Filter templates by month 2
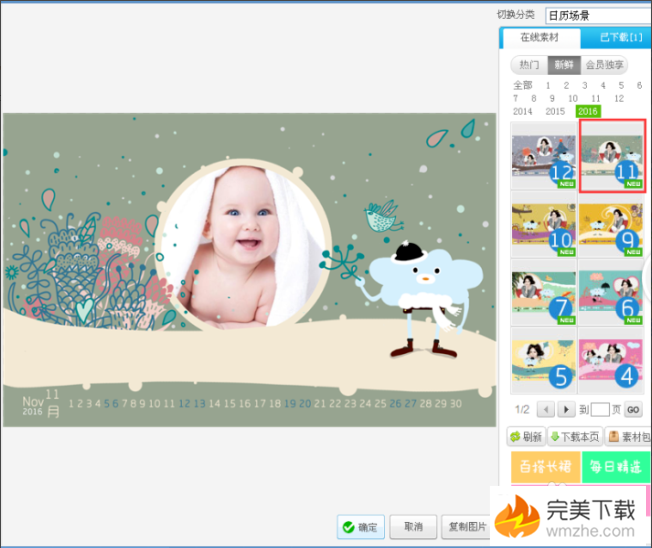652x548 pixels. 566,85
